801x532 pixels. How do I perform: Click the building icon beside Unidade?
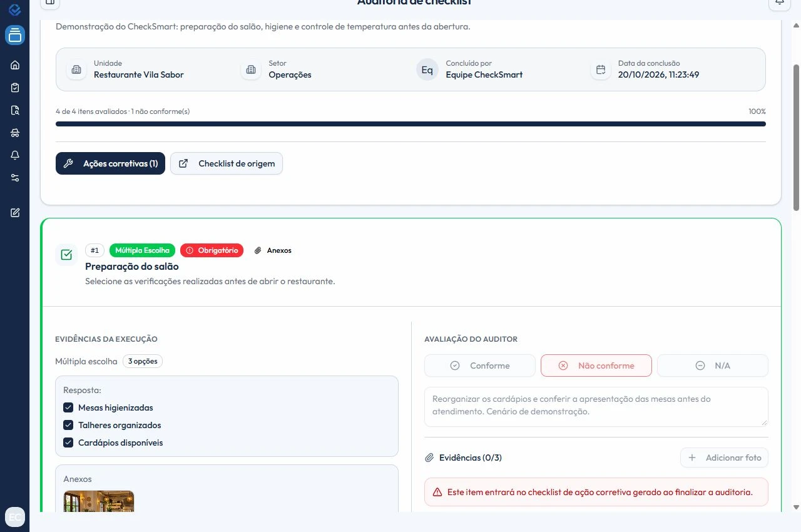coord(76,69)
